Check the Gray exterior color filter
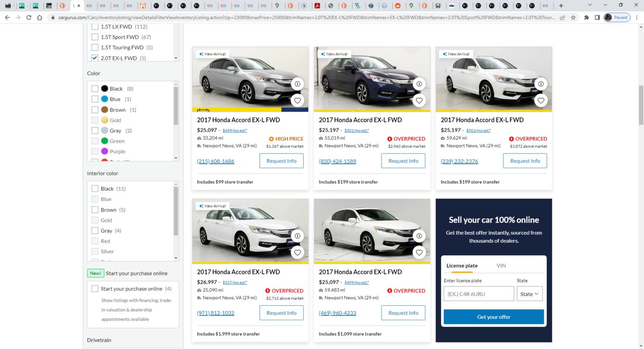644x349 pixels. coord(95,130)
